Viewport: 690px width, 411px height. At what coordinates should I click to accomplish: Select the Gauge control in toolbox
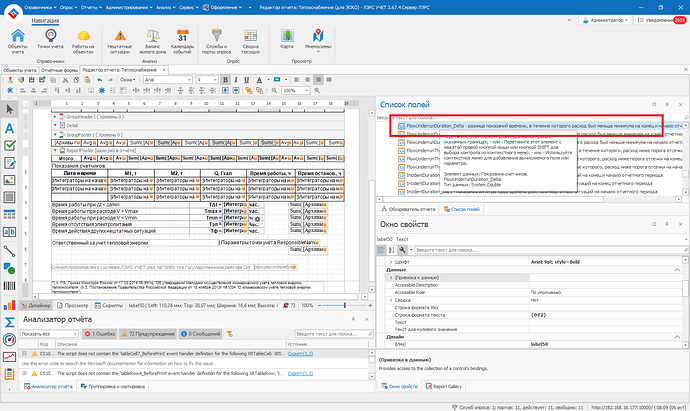[x=9, y=339]
